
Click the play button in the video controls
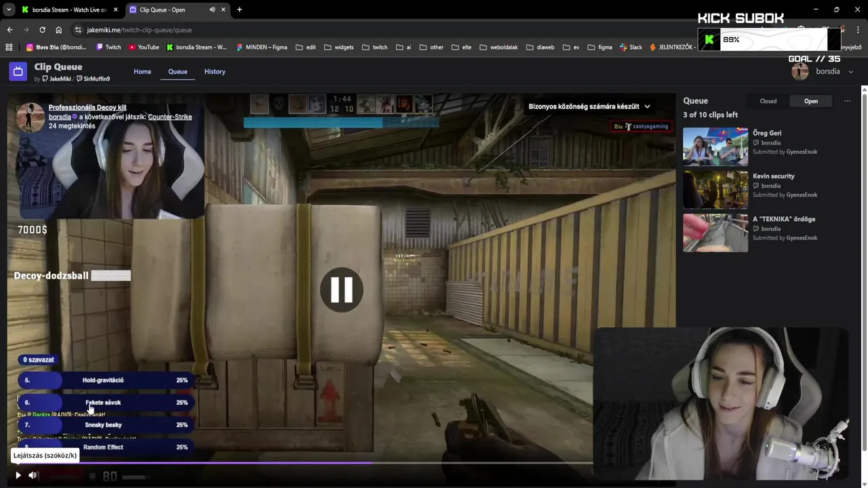18,475
